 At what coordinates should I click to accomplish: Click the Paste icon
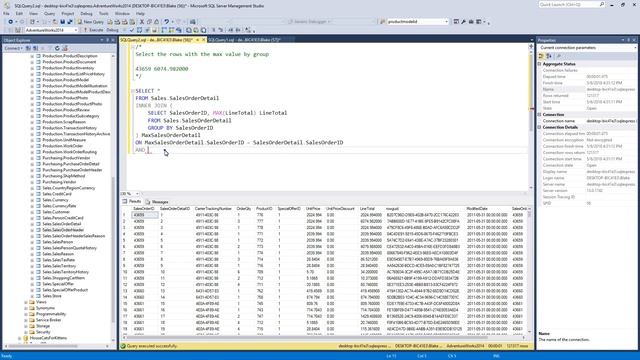(157, 22)
